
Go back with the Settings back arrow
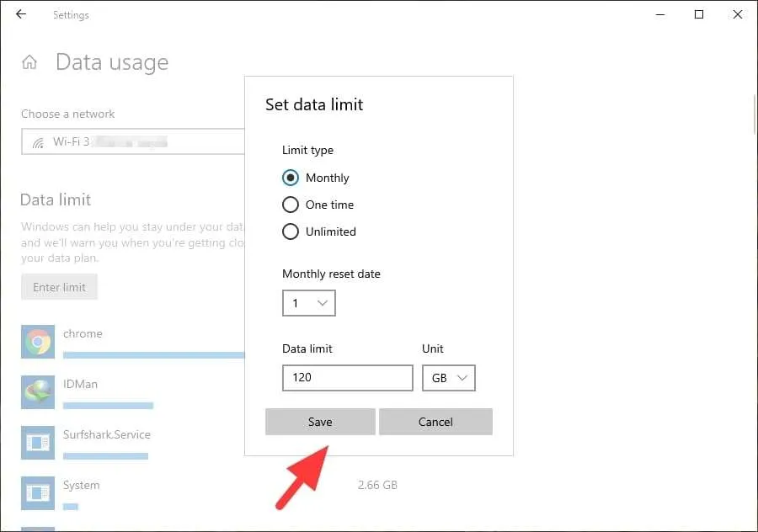(21, 14)
